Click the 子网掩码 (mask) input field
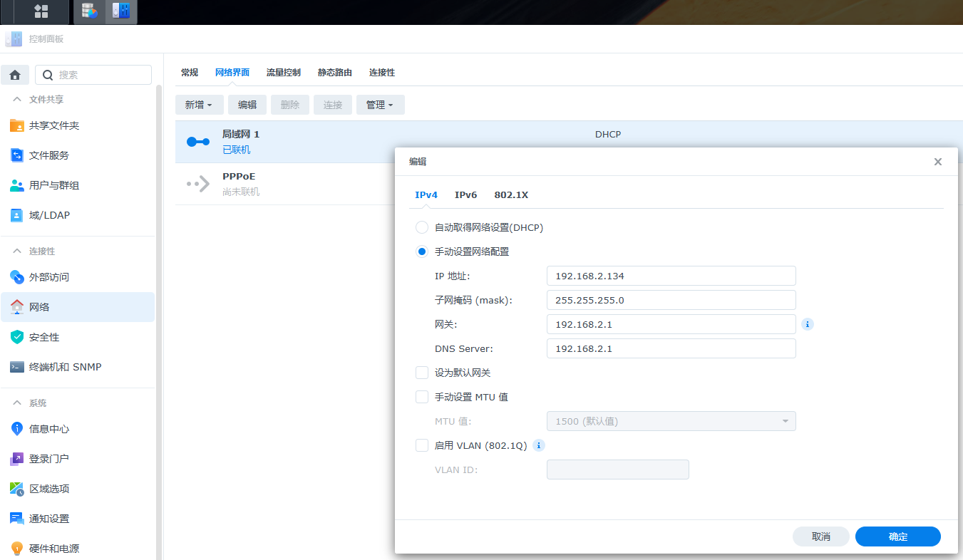 671,300
